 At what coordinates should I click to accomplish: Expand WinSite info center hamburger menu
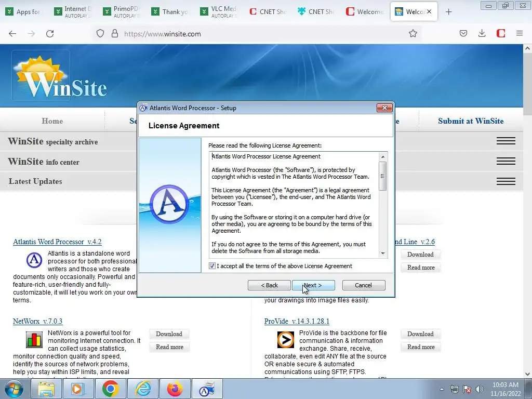point(506,161)
